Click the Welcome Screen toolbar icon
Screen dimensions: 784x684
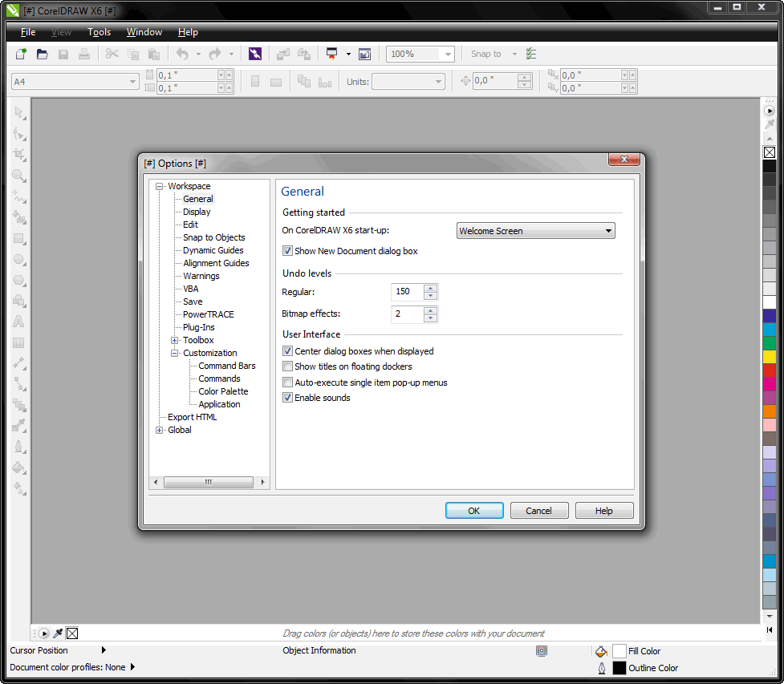(365, 54)
